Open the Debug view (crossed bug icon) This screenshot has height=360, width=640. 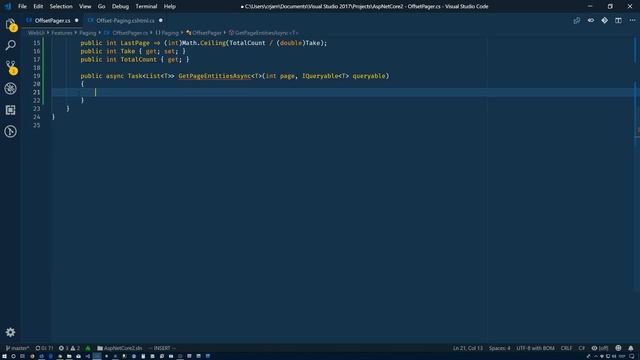[11, 88]
